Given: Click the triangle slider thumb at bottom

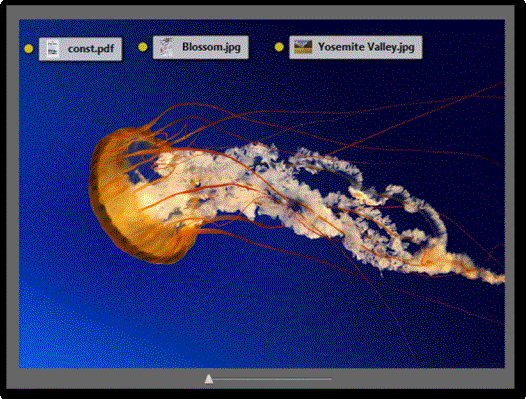Looking at the screenshot, I should pyautogui.click(x=209, y=379).
